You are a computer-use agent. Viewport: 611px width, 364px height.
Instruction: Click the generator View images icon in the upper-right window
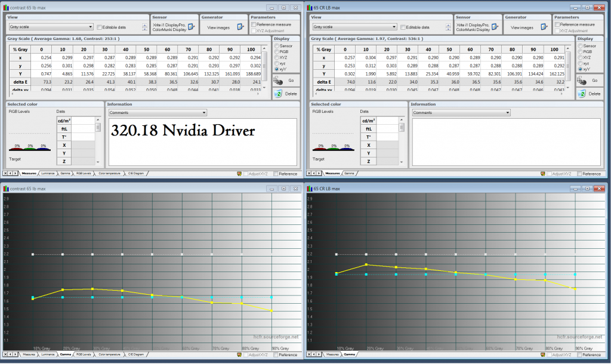pyautogui.click(x=544, y=27)
